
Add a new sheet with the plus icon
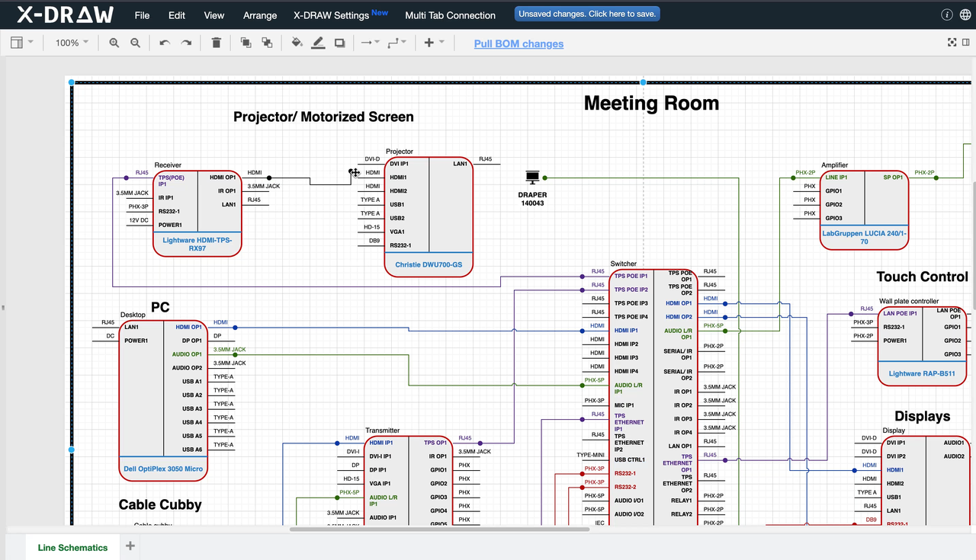coord(130,546)
